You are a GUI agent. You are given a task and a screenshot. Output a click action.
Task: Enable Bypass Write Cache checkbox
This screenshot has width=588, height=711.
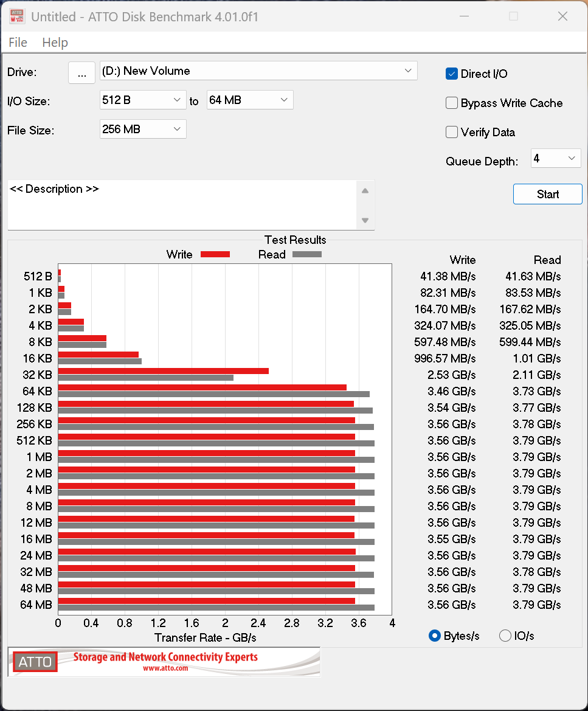(x=452, y=103)
